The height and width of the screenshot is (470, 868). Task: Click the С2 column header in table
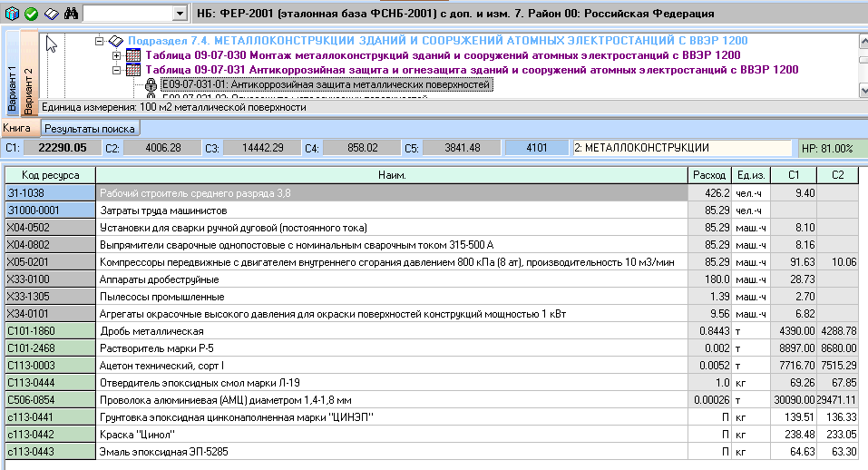(x=837, y=175)
